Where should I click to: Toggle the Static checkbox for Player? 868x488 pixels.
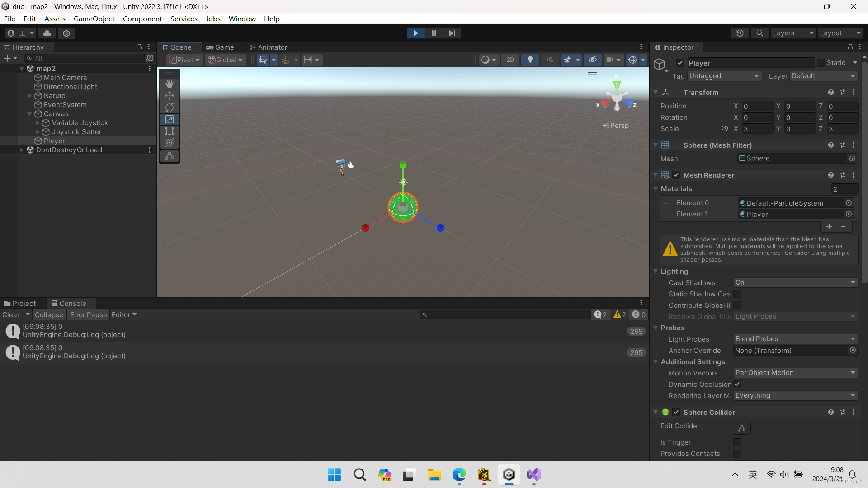click(x=821, y=63)
